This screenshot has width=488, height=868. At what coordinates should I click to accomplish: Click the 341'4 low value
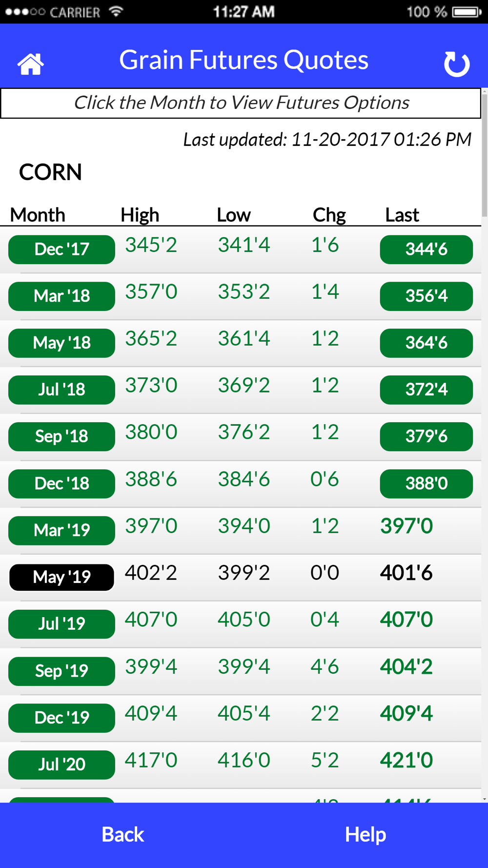244,245
